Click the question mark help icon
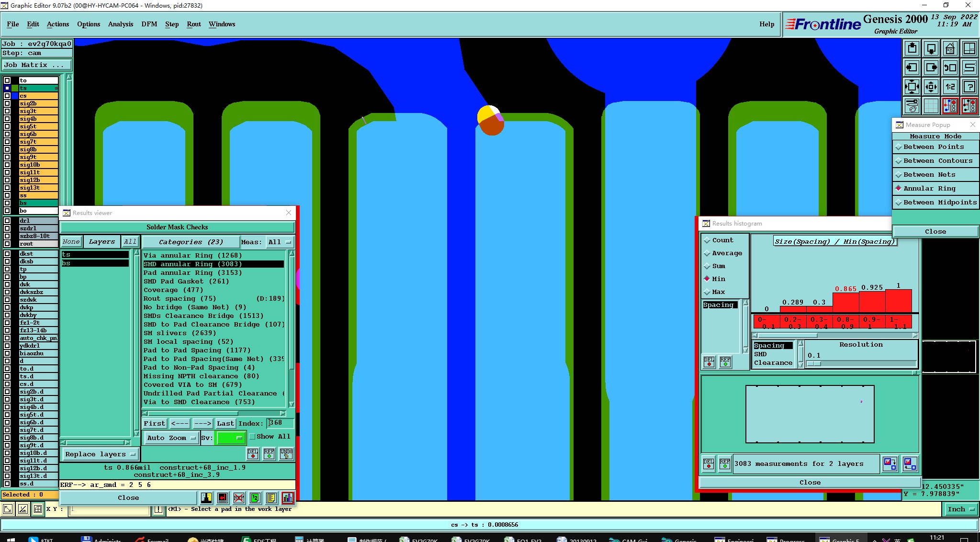Viewport: 980px width, 542px height. pyautogui.click(x=969, y=87)
